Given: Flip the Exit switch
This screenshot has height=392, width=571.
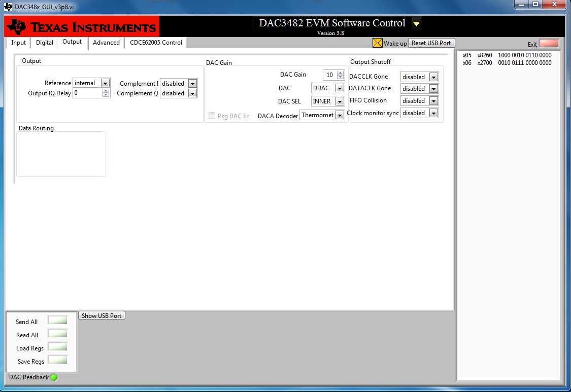Looking at the screenshot, I should coord(549,44).
